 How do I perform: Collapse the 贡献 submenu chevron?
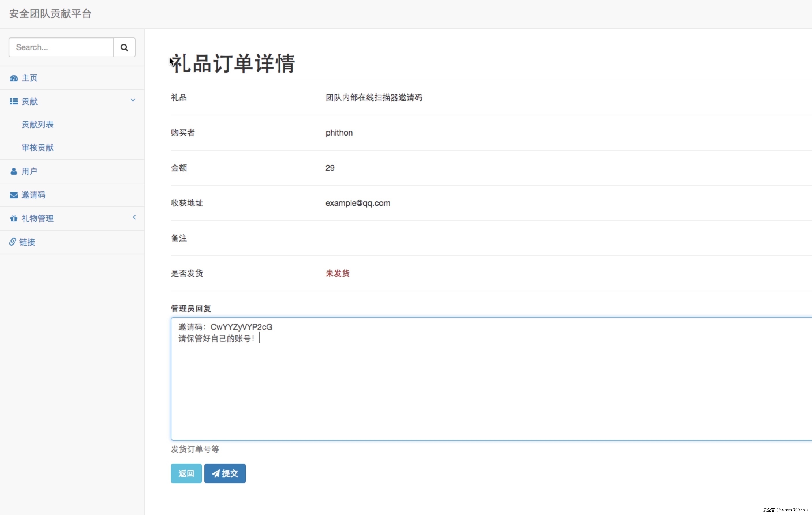[x=133, y=100]
